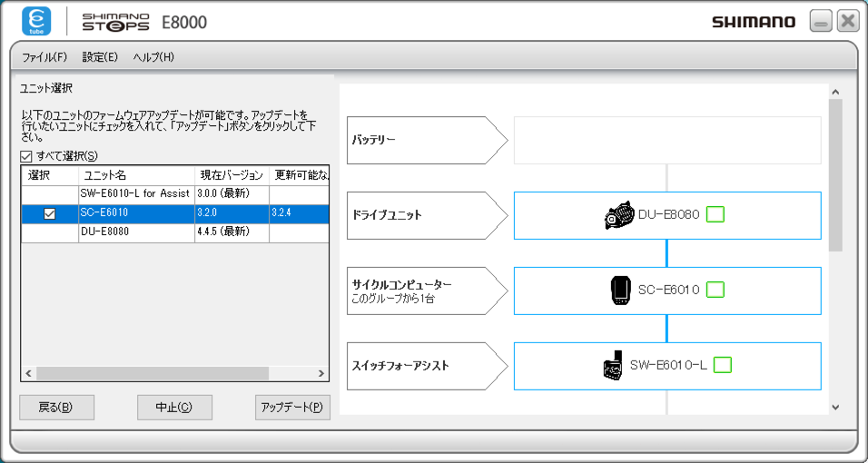868x463 pixels.
Task: Click the SC-E6010 cycle computer icon
Action: tap(620, 290)
